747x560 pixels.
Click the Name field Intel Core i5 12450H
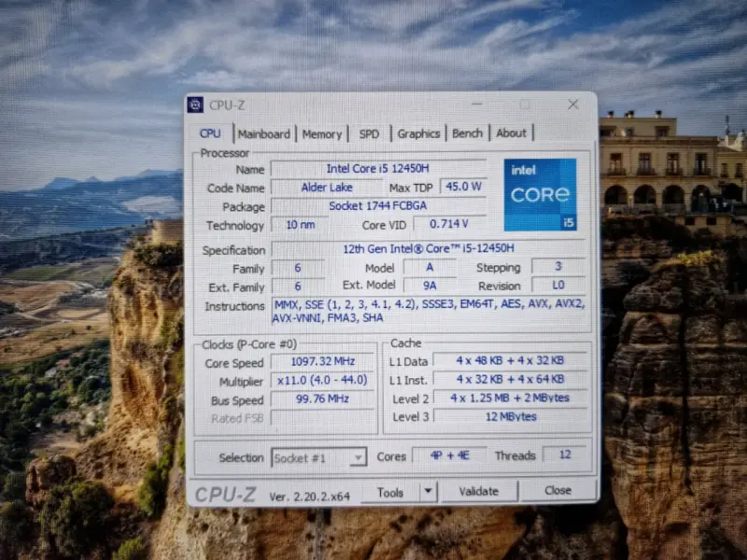click(378, 169)
